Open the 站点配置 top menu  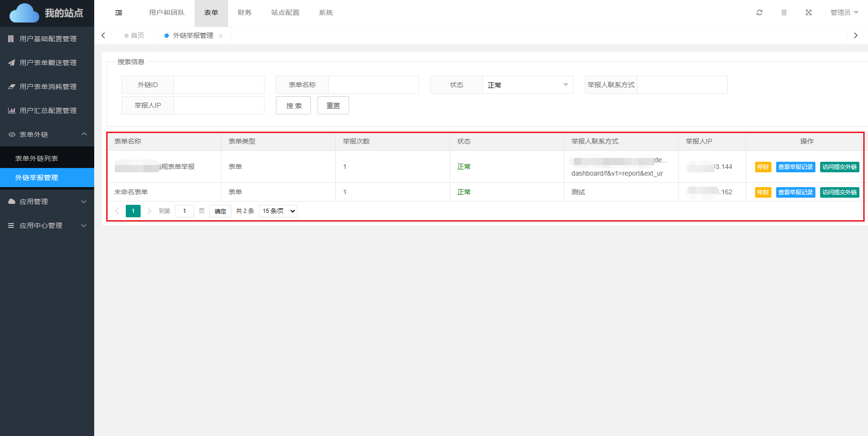pyautogui.click(x=285, y=12)
